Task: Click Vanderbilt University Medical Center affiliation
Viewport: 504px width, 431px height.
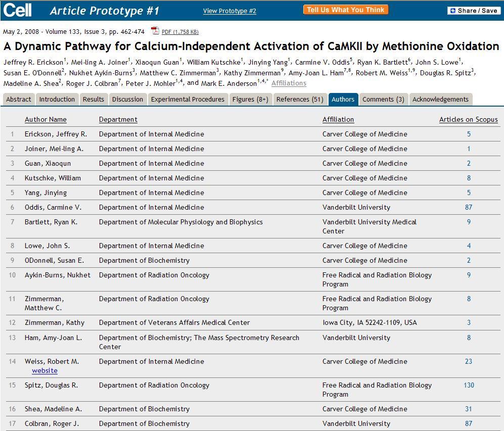Action: click(x=370, y=226)
